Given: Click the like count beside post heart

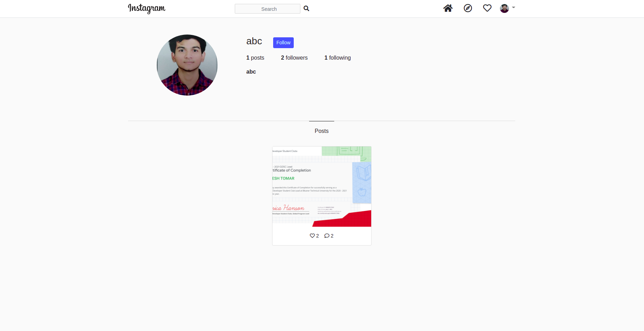Looking at the screenshot, I should pos(317,236).
